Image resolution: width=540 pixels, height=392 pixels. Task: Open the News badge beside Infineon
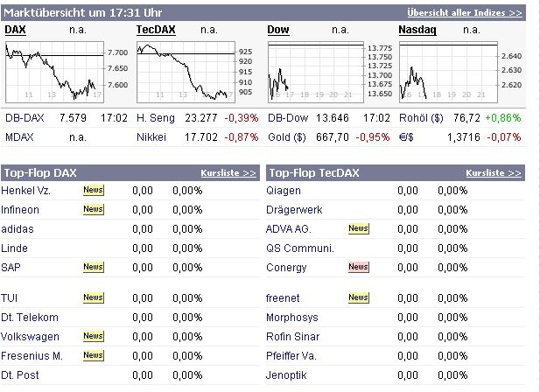[x=93, y=209]
